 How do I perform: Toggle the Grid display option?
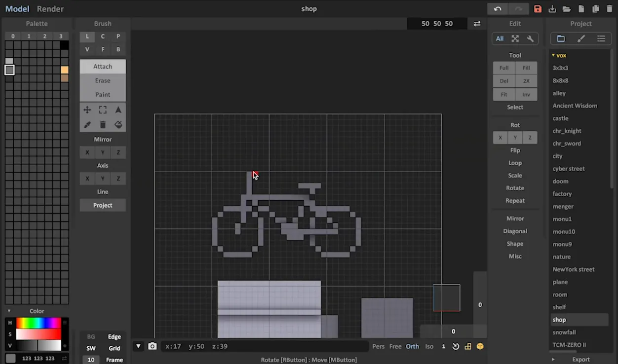pyautogui.click(x=114, y=348)
